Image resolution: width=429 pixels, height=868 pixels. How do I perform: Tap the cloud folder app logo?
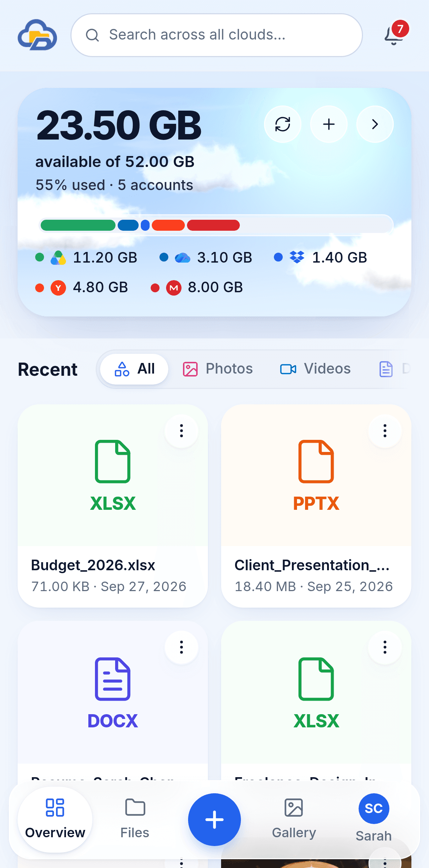click(37, 35)
